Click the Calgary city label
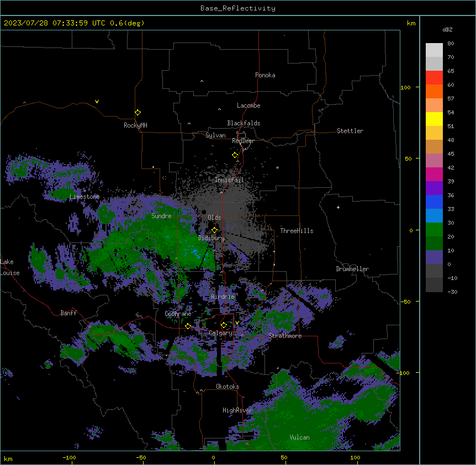The height and width of the screenshot is (465, 476). 220,333
